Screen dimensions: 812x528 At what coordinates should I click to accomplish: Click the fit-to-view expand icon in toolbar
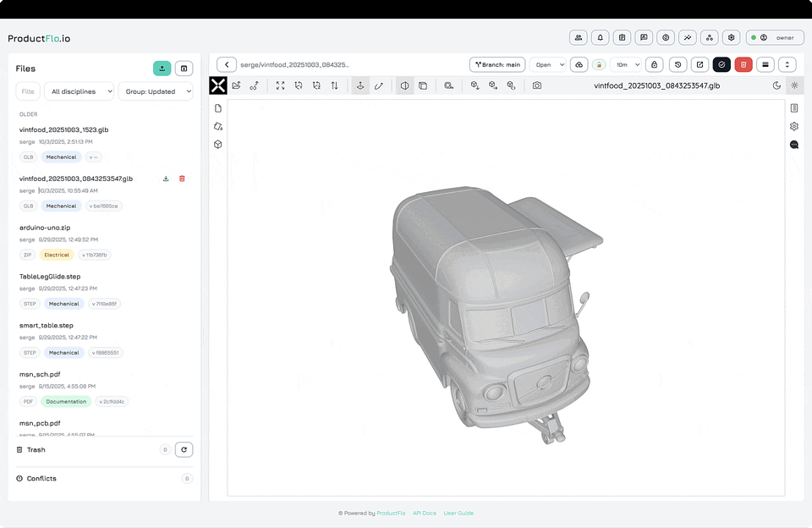point(280,85)
